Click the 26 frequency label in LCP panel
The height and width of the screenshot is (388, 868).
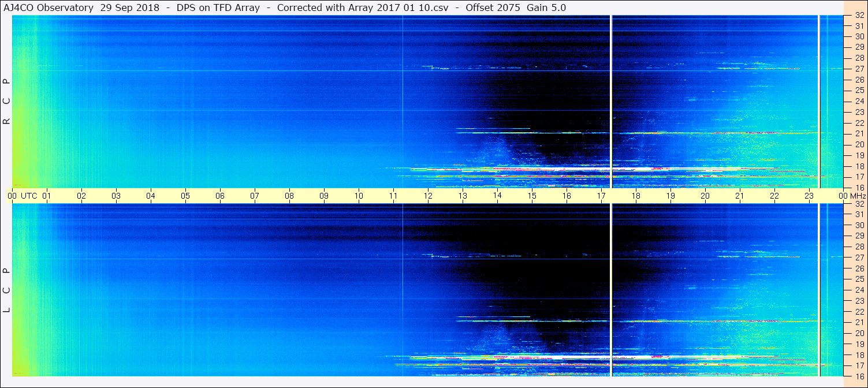click(x=859, y=268)
